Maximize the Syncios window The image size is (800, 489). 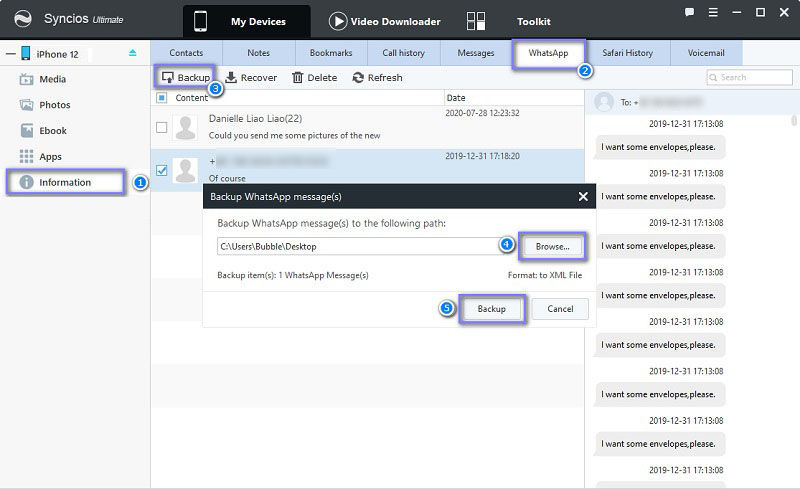point(760,12)
